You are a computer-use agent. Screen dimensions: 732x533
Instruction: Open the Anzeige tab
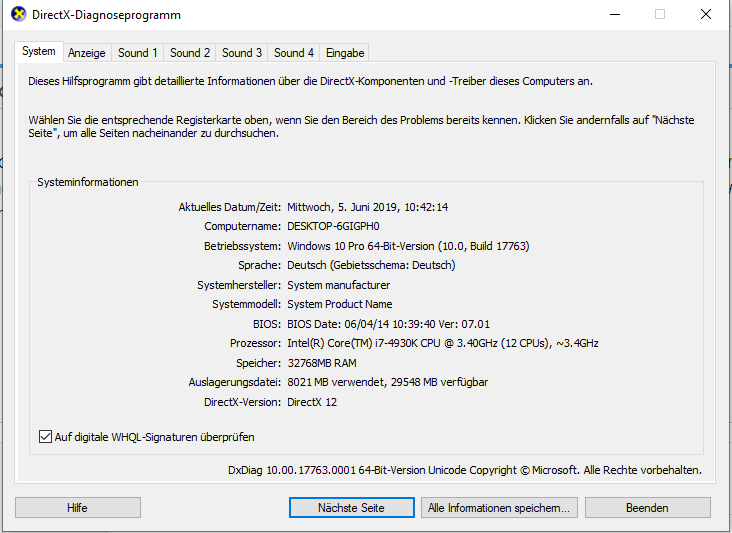[87, 53]
